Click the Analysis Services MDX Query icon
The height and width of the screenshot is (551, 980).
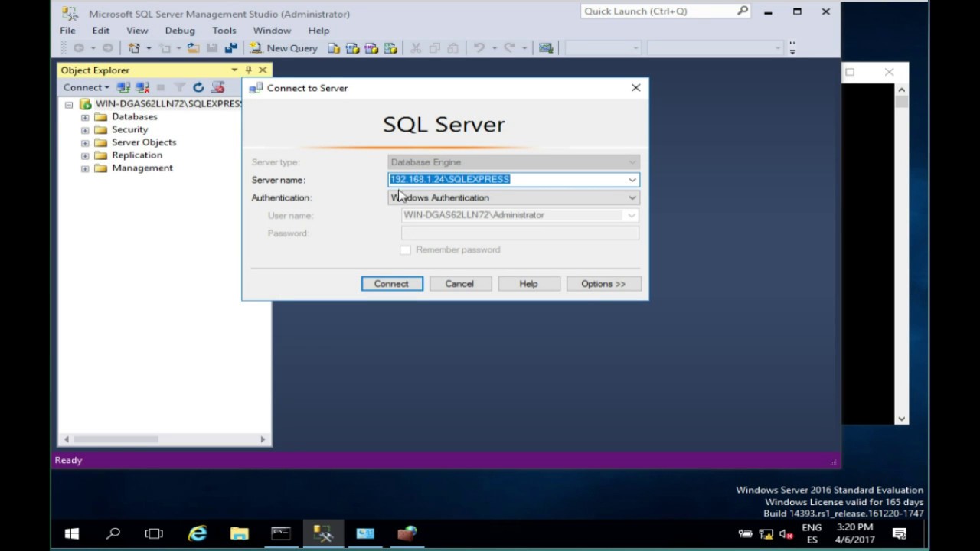(x=353, y=48)
